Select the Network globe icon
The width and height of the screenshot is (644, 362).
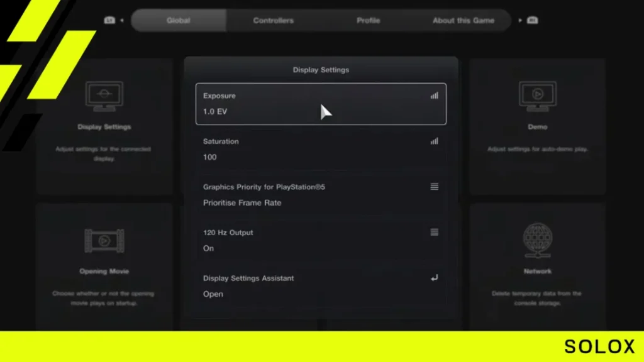coord(538,241)
